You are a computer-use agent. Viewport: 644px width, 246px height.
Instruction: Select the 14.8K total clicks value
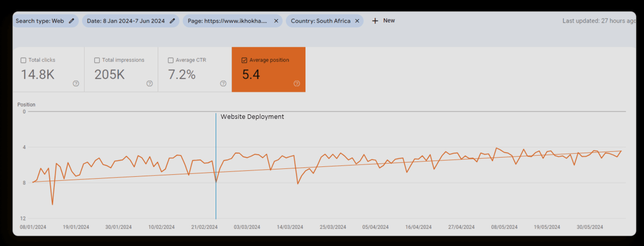38,75
